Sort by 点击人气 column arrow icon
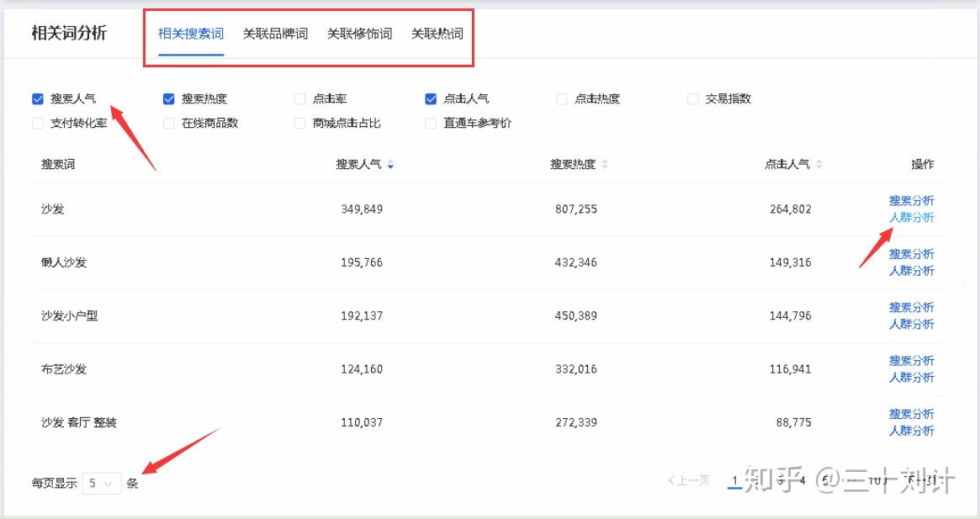This screenshot has width=980, height=519. (818, 165)
